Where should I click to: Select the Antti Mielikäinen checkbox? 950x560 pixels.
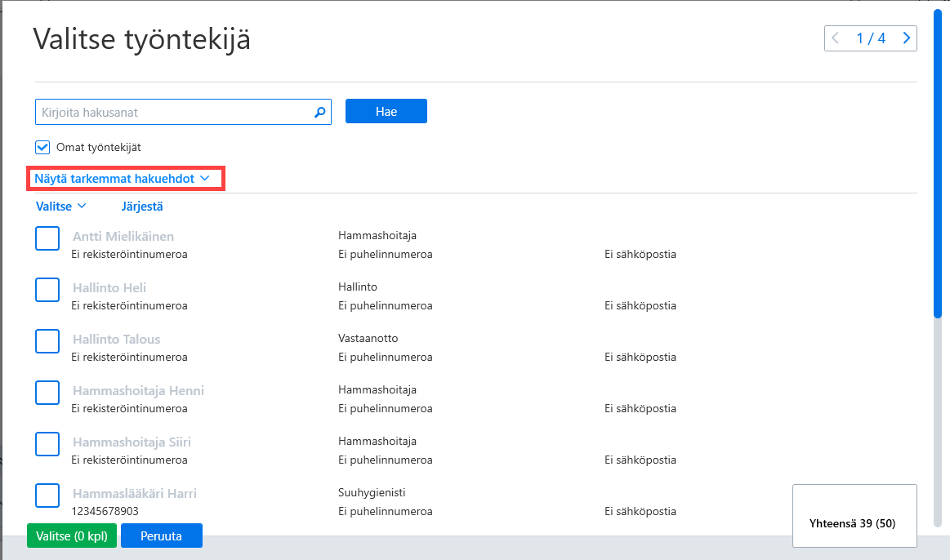click(x=47, y=238)
